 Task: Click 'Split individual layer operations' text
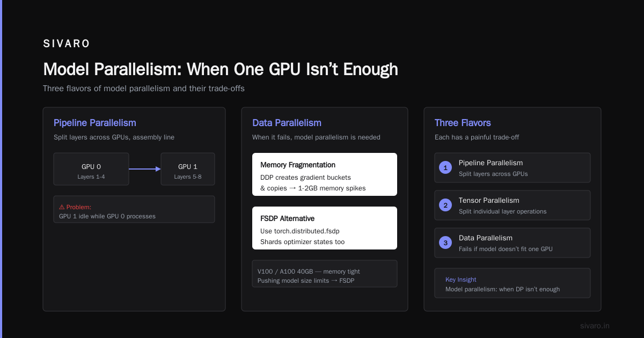[503, 211]
